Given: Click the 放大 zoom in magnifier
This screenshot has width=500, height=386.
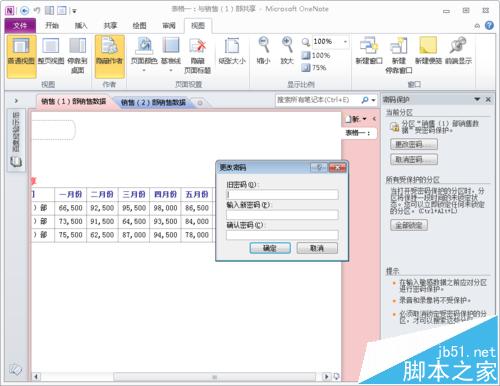Looking at the screenshot, I should (287, 52).
